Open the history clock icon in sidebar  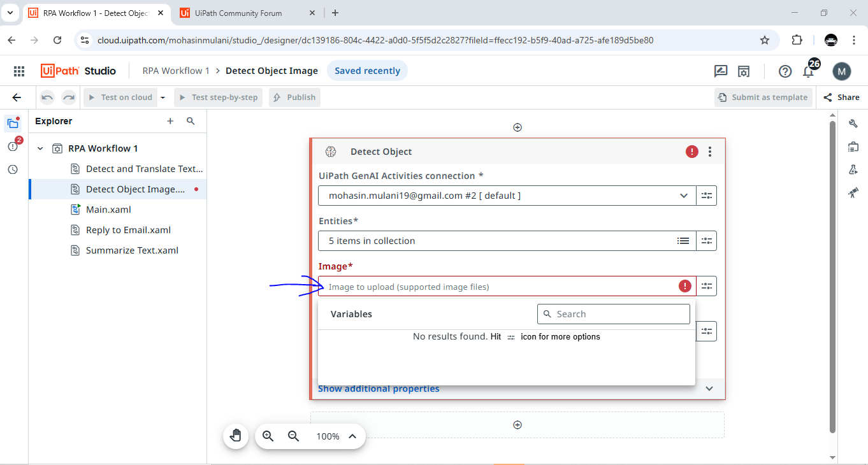tap(13, 169)
